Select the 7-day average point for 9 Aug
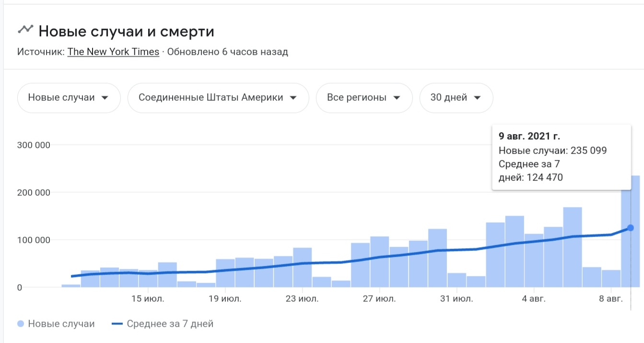Viewport: 644px width, 343px height. point(630,228)
